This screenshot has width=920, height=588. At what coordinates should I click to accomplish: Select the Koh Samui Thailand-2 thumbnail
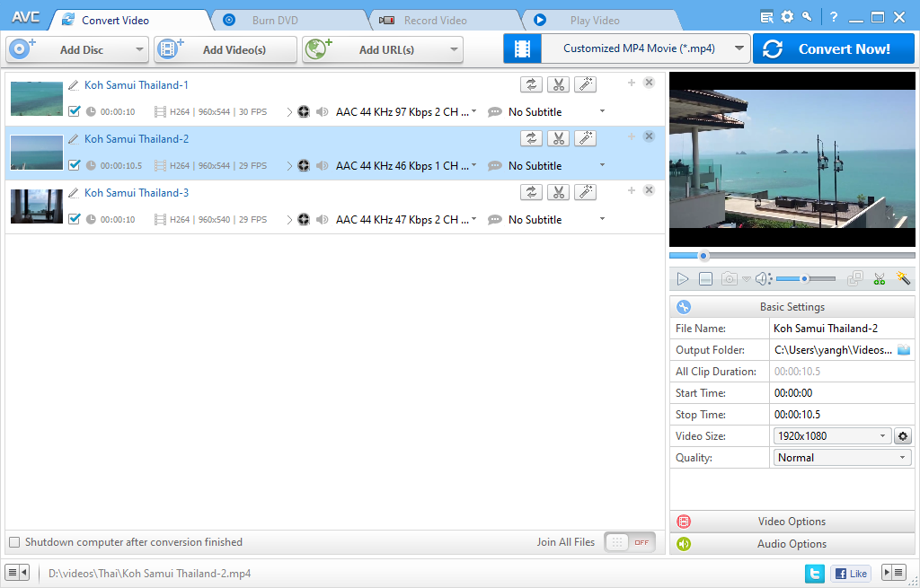pyautogui.click(x=36, y=152)
